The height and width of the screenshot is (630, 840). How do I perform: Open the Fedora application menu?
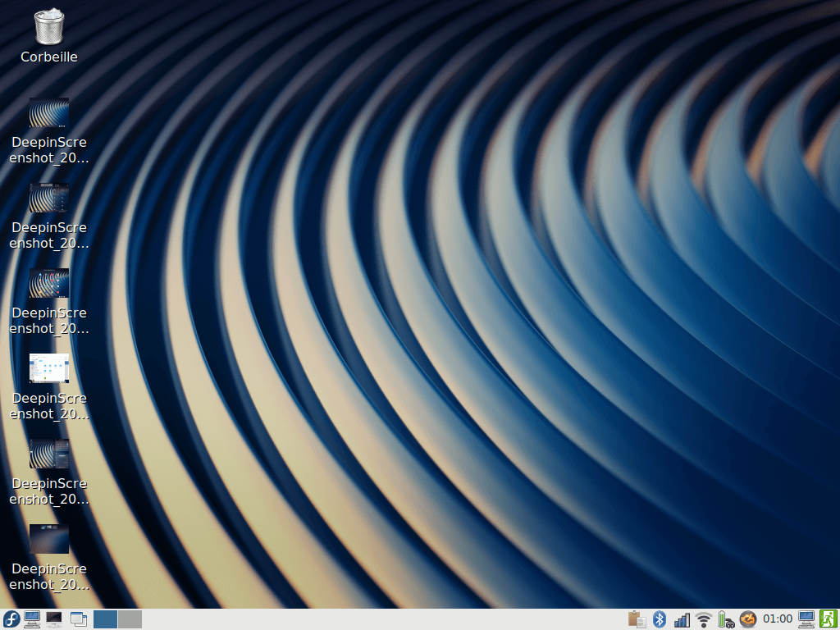(x=11, y=619)
